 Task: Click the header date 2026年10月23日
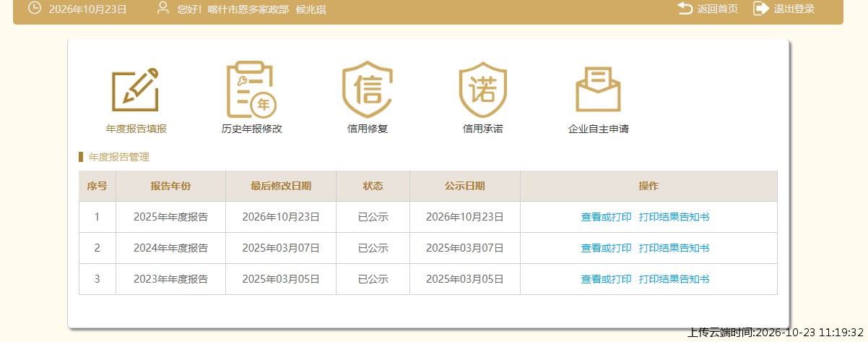point(88,9)
